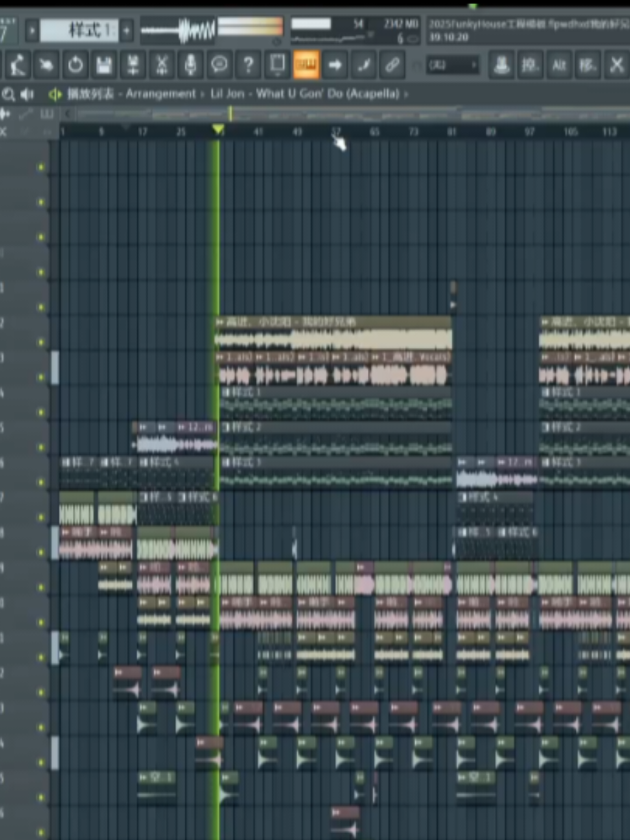The image size is (630, 840).
Task: Toggle the green mute dot on the bottommost visible track
Action: coord(41,832)
